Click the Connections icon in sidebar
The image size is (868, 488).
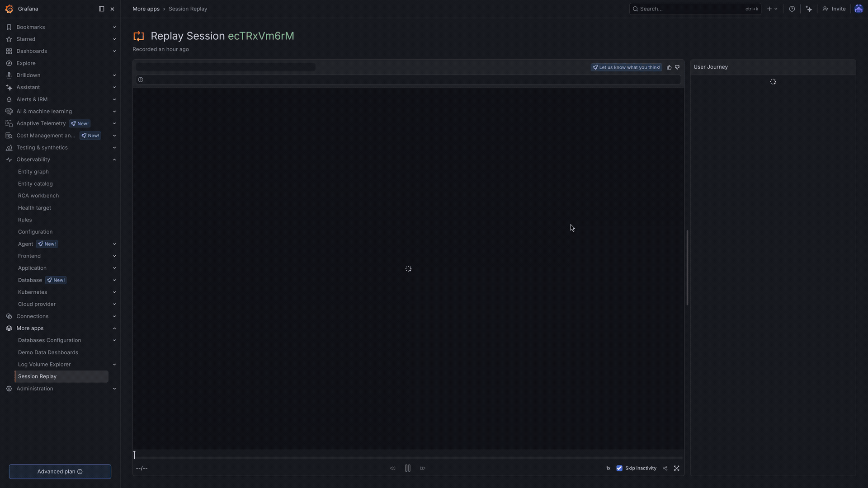(x=9, y=316)
